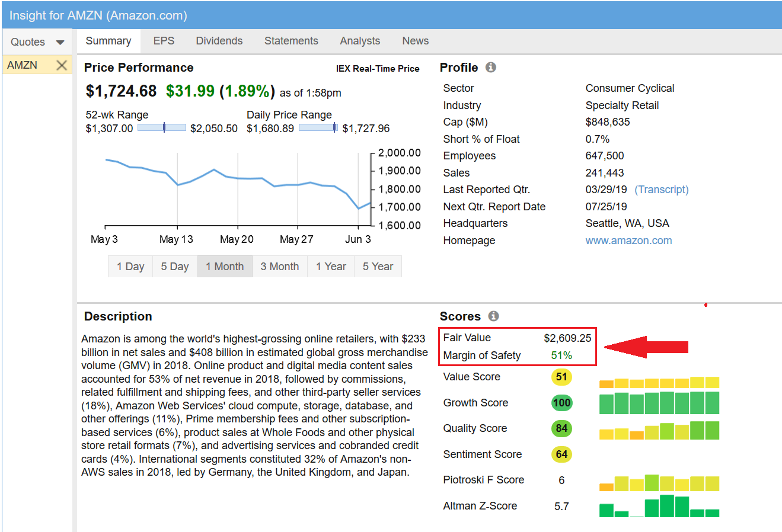The image size is (782, 532).
Task: Expand the Quotes dropdown arrow
Action: point(60,42)
